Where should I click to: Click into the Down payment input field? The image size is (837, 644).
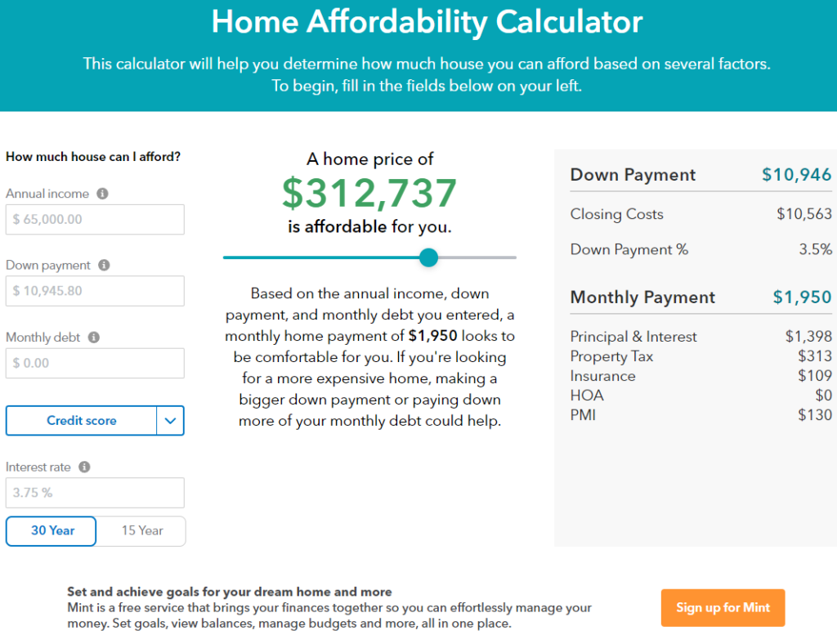95,291
